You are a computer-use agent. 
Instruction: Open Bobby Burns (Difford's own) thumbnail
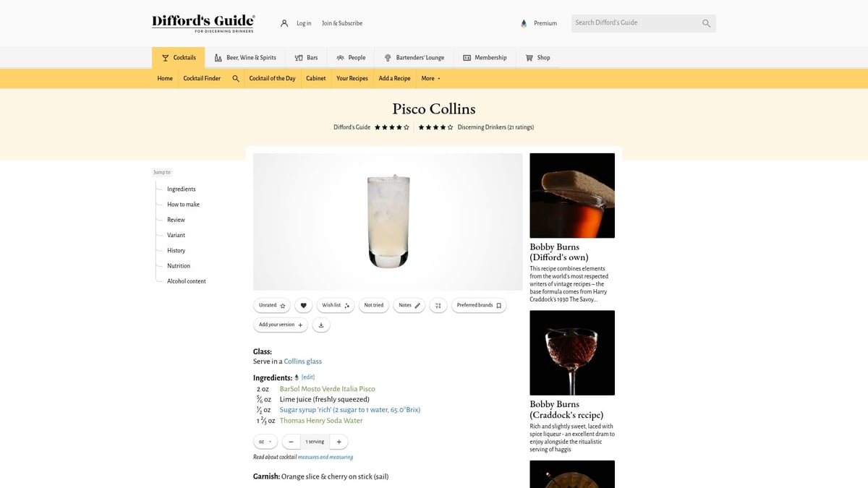coord(572,195)
